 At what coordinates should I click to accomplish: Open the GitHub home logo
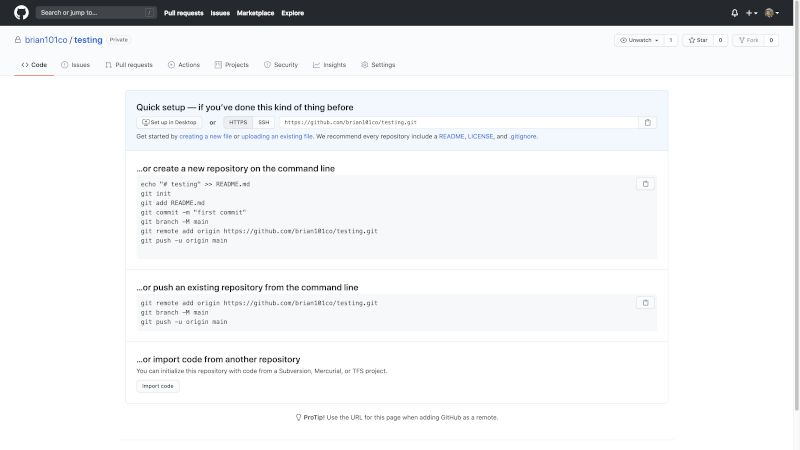point(21,13)
